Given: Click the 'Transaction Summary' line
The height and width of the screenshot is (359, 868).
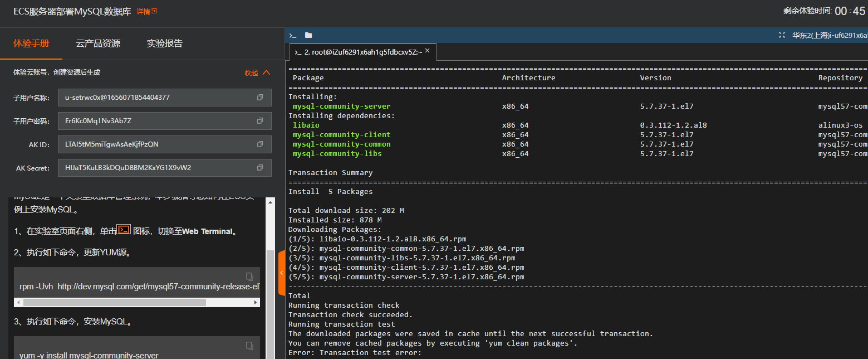Looking at the screenshot, I should [331, 173].
